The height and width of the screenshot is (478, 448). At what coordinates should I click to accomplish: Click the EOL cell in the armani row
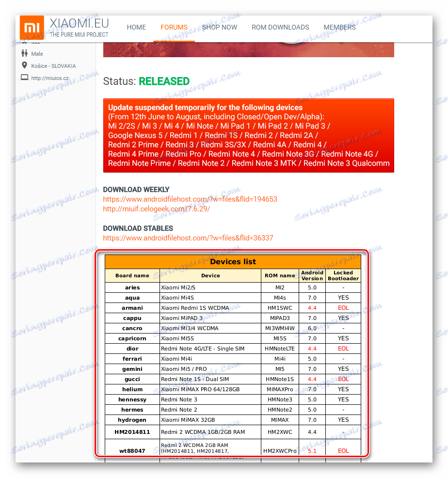[343, 308]
